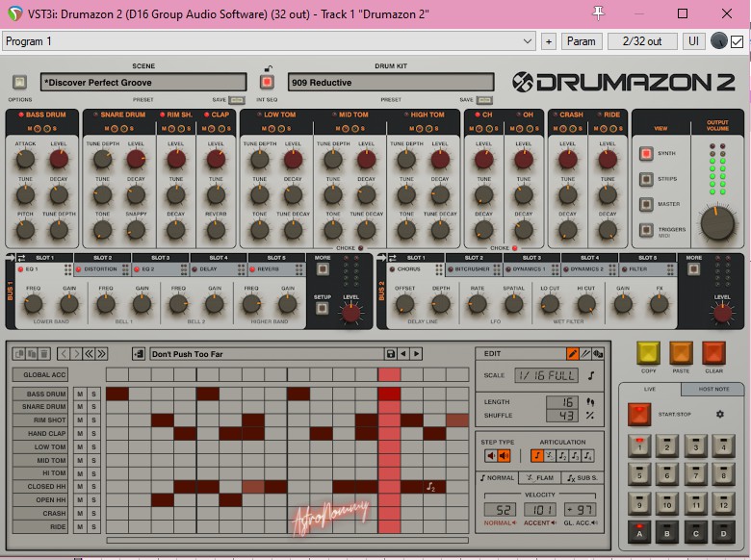This screenshot has width=751, height=560.
Task: Enable Strips view button
Action: pyautogui.click(x=646, y=179)
